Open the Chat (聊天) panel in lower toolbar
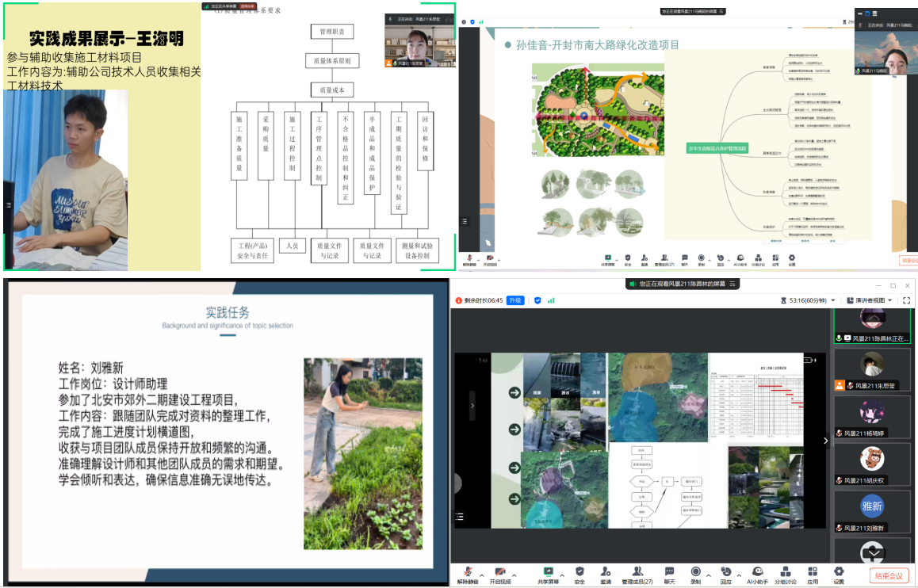 pyautogui.click(x=669, y=574)
